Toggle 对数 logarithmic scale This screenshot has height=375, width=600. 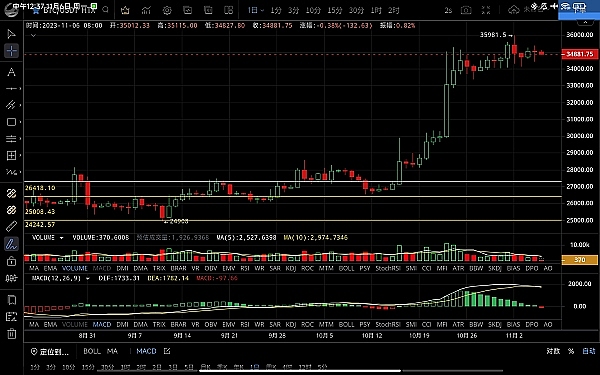coord(553,351)
